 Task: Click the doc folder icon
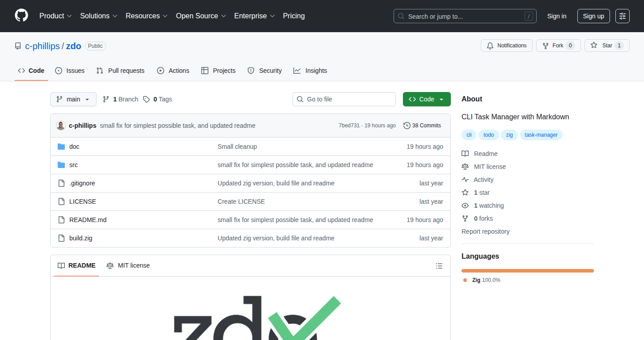(x=61, y=147)
